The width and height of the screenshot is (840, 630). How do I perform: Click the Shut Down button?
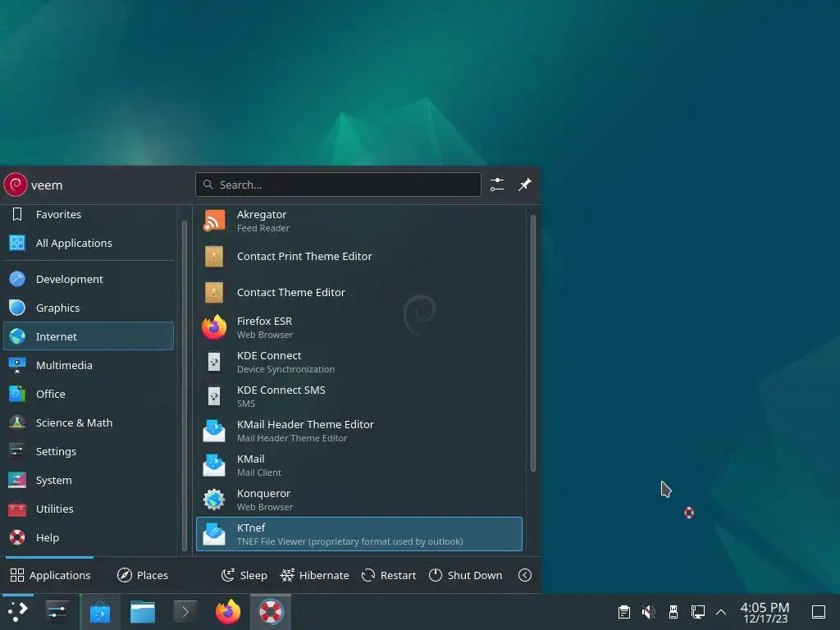click(466, 575)
